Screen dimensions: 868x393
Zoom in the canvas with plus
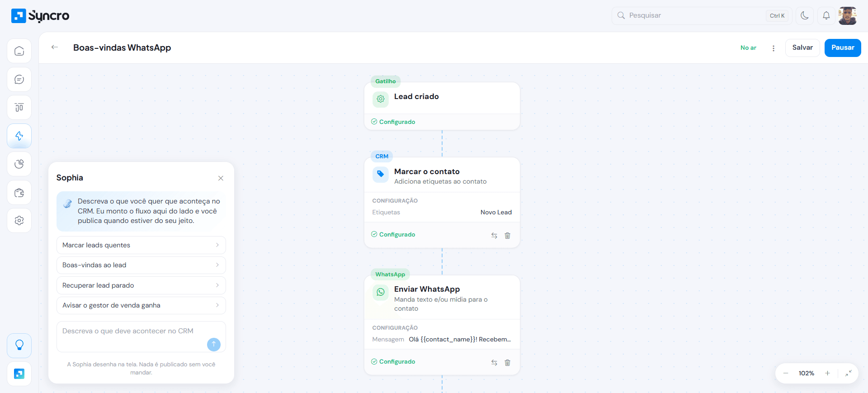click(827, 374)
